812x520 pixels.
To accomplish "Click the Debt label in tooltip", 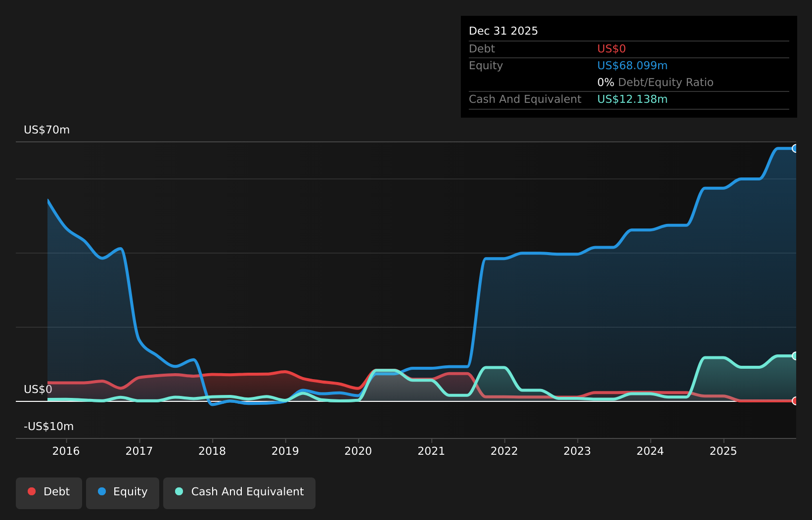I will [482, 49].
